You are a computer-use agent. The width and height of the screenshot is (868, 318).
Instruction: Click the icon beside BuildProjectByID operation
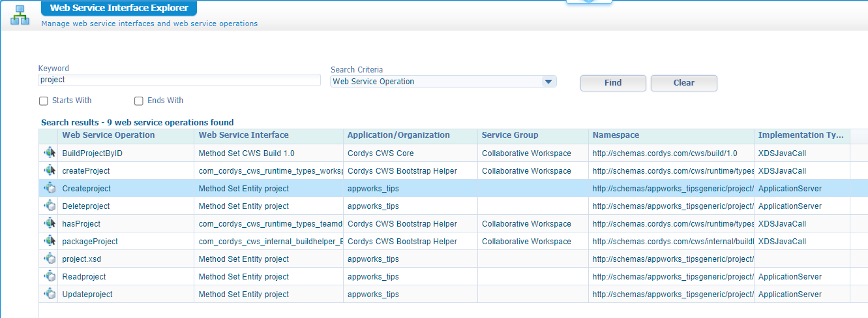50,153
